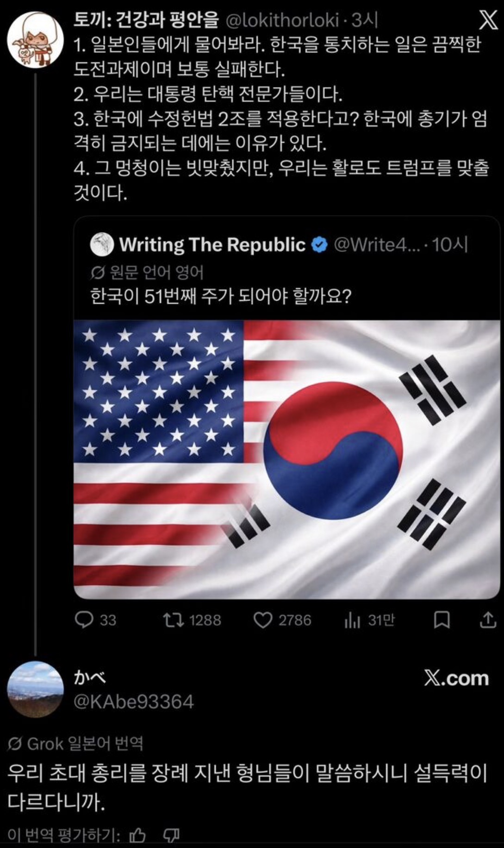
Task: Click the Grok 일본어 번역 label
Action: tap(76, 744)
